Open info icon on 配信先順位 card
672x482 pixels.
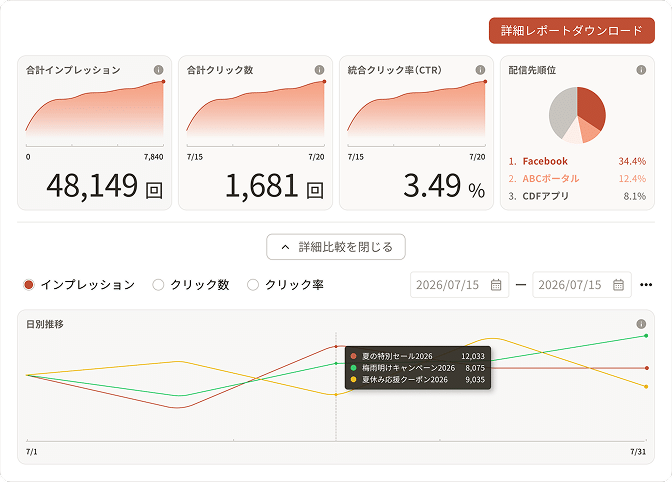641,70
